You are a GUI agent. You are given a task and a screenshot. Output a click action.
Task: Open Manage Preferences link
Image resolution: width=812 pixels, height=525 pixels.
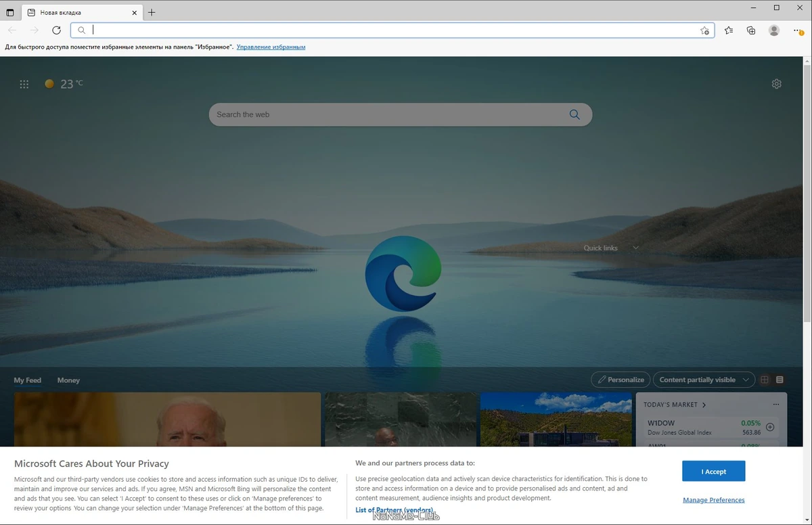coord(713,500)
